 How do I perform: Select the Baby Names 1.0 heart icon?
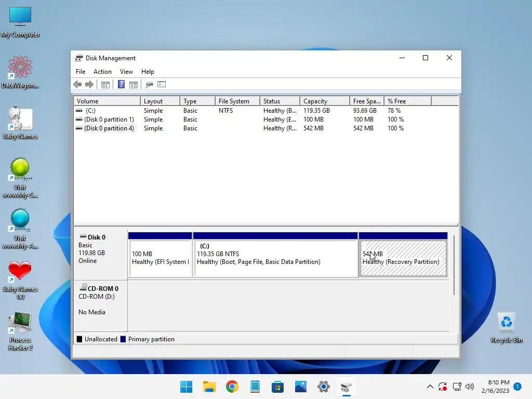(20, 280)
